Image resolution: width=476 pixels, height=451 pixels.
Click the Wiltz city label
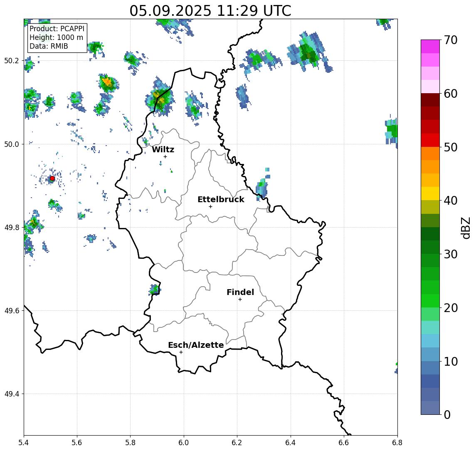[x=163, y=149]
